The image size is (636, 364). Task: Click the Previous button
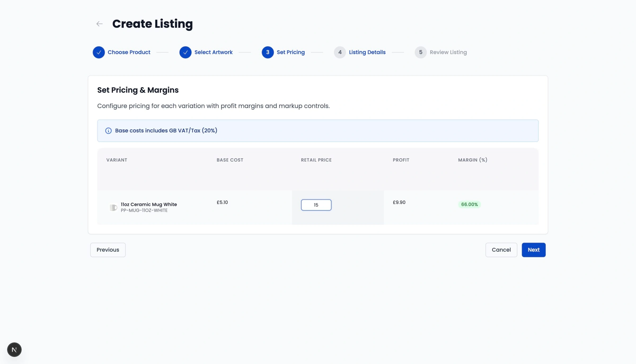coord(108,250)
